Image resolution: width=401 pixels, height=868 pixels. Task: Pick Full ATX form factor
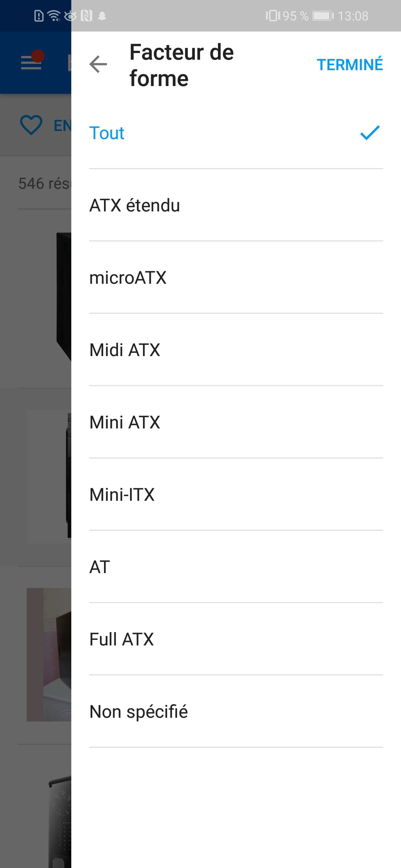coord(122,640)
